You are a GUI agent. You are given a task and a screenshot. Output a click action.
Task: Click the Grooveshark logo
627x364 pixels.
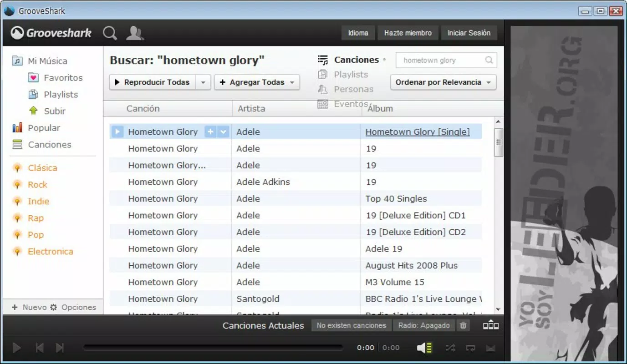pyautogui.click(x=51, y=33)
